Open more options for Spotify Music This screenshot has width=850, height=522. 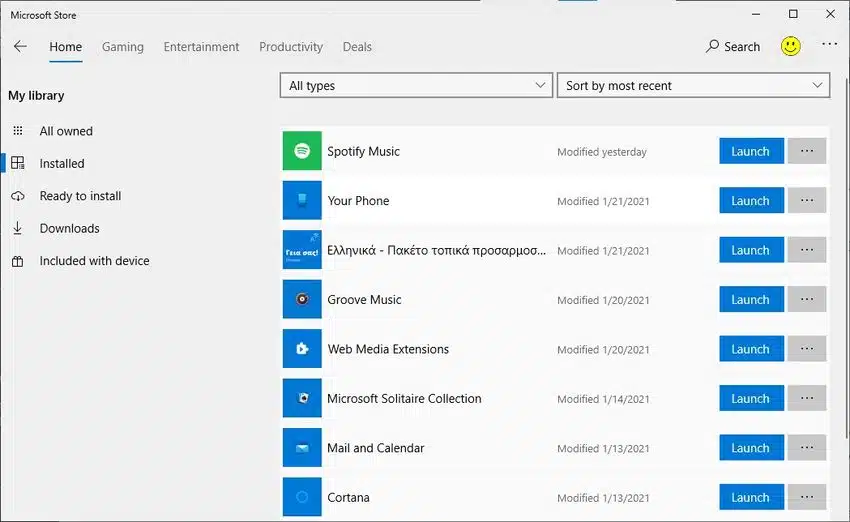pyautogui.click(x=807, y=151)
